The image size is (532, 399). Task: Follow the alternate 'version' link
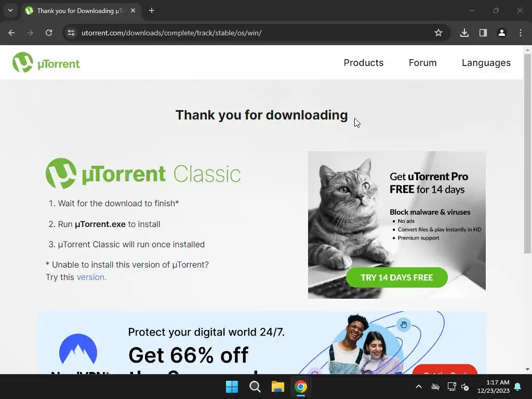coord(91,277)
